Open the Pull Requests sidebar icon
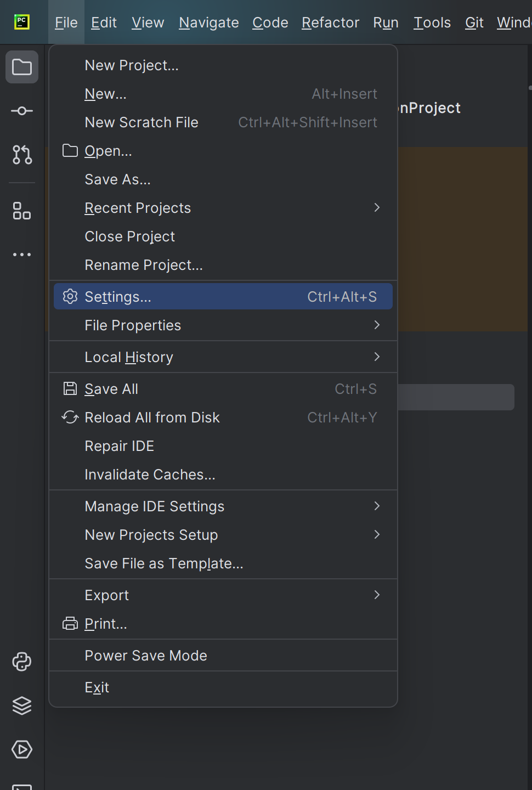 click(22, 155)
